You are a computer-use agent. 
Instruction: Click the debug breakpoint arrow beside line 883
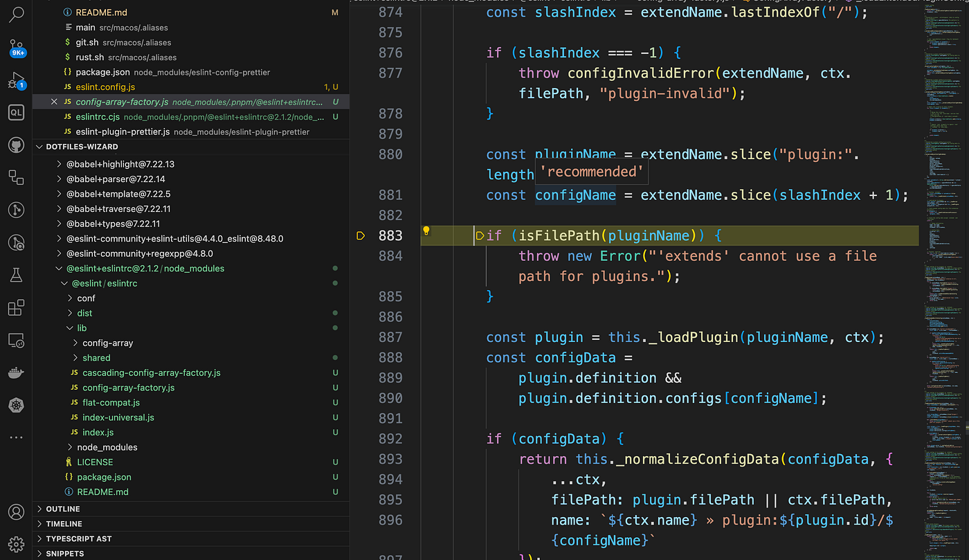click(x=361, y=236)
